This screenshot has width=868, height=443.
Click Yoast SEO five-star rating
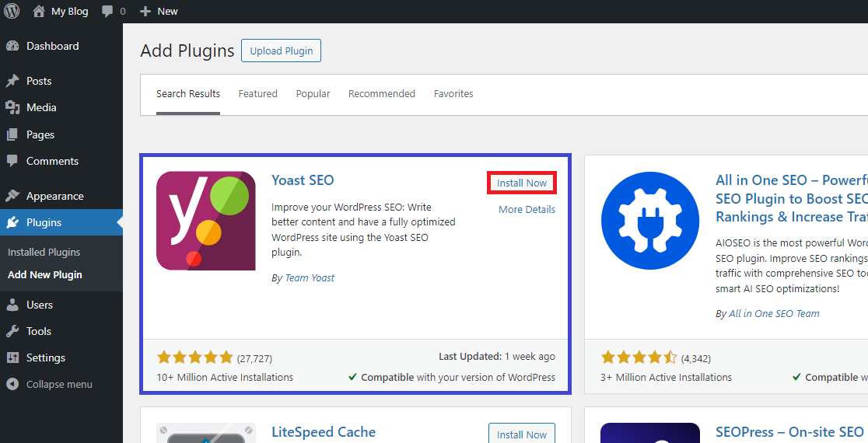coord(195,358)
